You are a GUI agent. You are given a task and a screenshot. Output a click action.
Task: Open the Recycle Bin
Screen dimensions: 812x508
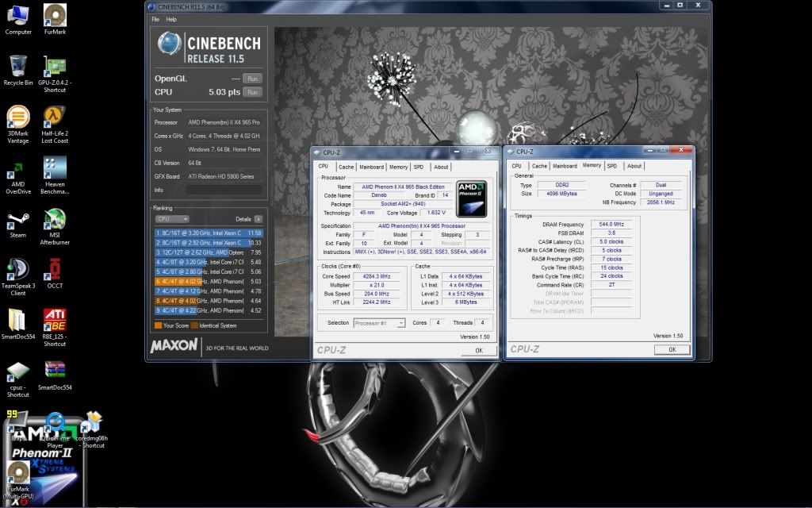tap(18, 66)
